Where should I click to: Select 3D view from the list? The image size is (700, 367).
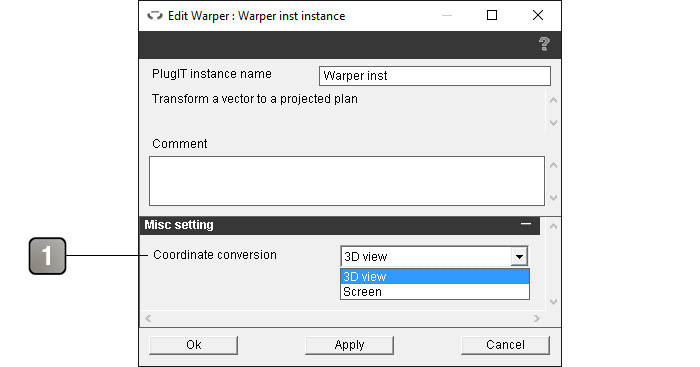click(x=435, y=276)
